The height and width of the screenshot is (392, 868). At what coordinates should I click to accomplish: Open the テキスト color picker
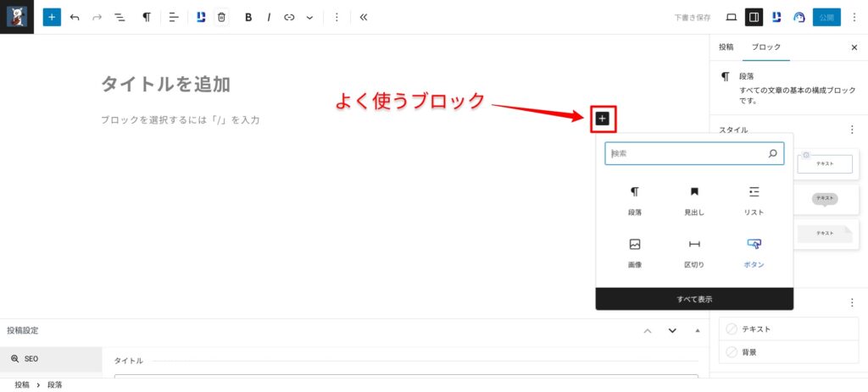[x=788, y=329]
